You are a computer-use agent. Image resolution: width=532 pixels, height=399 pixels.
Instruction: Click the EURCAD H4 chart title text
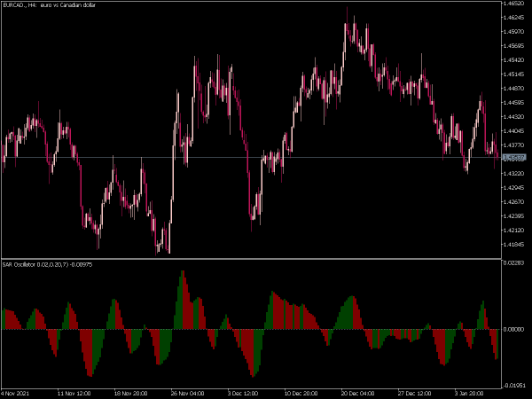[49, 5]
